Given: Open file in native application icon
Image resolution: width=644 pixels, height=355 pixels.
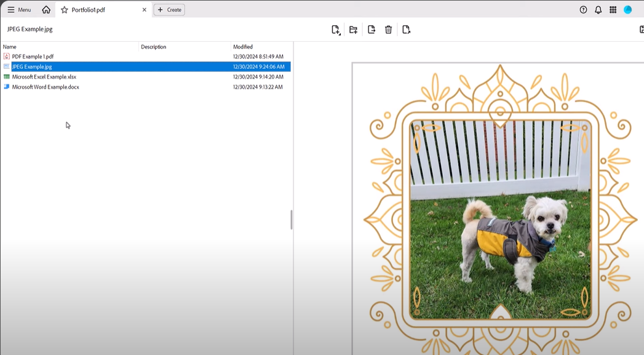Looking at the screenshot, I should coord(406,29).
